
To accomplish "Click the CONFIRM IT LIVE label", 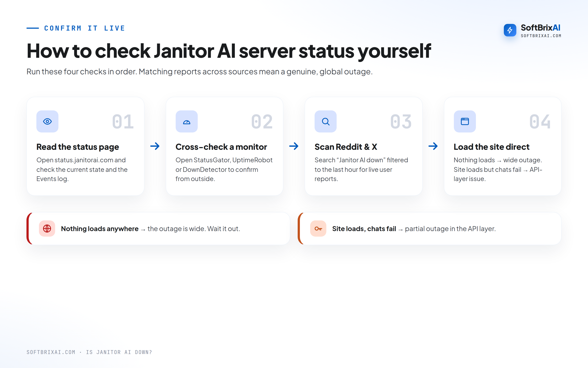I will 85,28.
